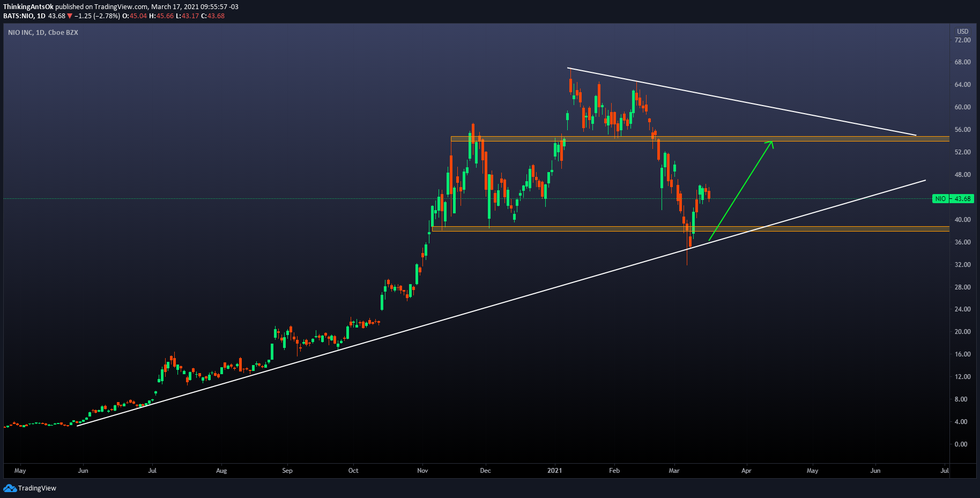Click the 56.00 price axis value

962,130
